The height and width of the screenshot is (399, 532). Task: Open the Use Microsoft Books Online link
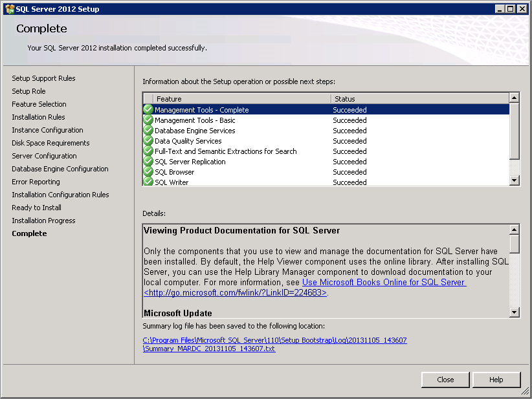click(x=383, y=283)
